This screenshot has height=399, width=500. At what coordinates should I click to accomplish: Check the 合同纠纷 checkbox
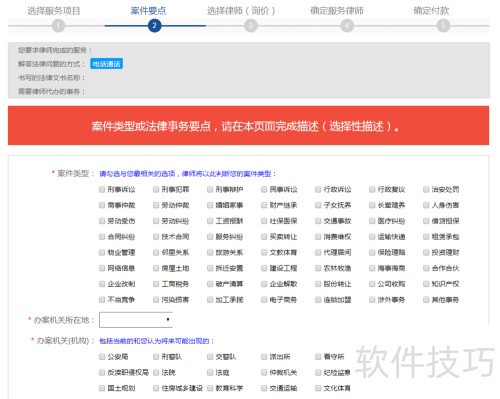click(102, 237)
